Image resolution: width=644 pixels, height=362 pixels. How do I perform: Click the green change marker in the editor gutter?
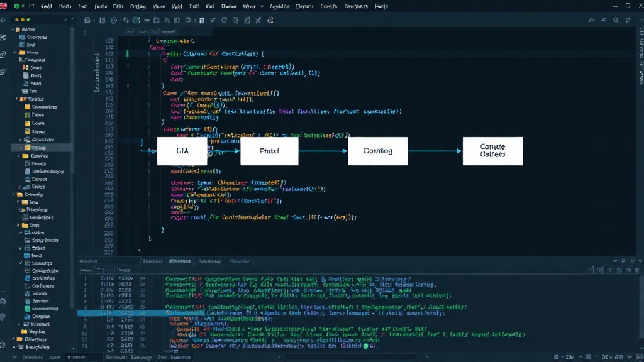pyautogui.click(x=127, y=53)
